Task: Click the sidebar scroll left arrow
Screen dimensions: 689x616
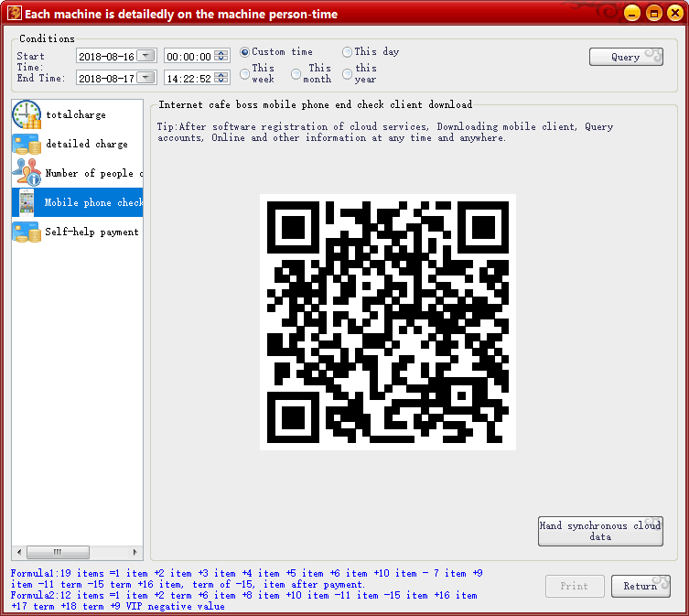Action: point(19,552)
